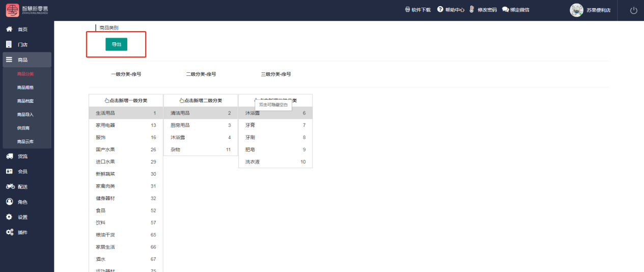Click the power logout icon

point(633,11)
